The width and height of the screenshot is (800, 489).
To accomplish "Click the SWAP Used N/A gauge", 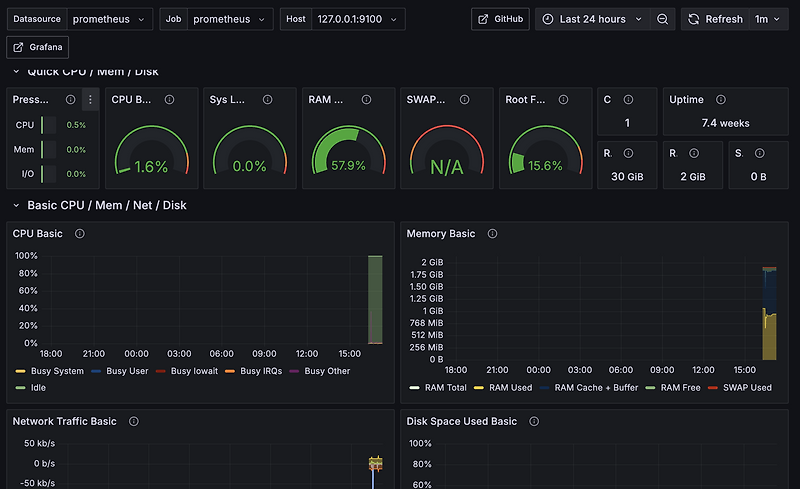I will point(446,151).
